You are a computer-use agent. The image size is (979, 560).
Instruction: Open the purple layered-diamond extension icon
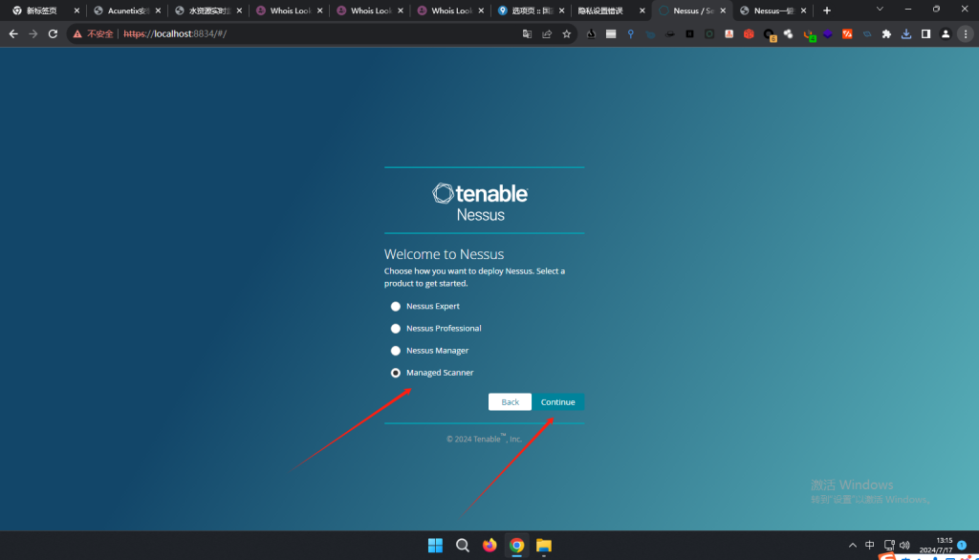point(827,33)
